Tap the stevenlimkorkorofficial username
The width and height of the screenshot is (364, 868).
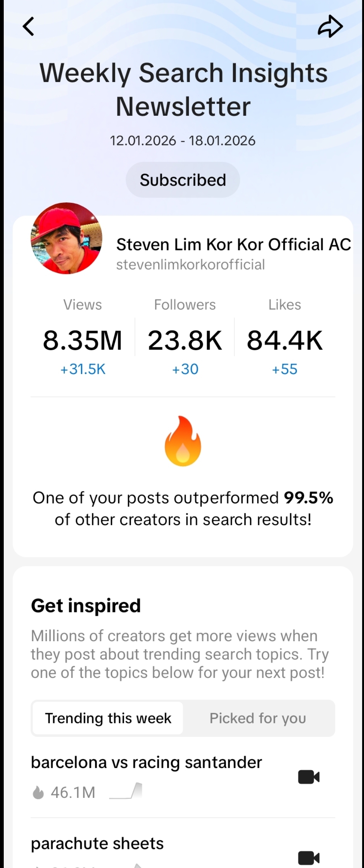[190, 265]
